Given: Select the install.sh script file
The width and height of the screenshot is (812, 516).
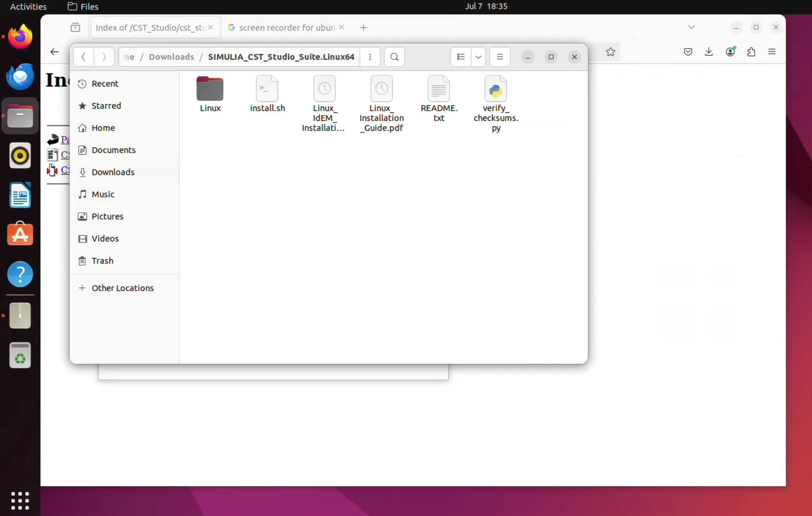Looking at the screenshot, I should (267, 94).
